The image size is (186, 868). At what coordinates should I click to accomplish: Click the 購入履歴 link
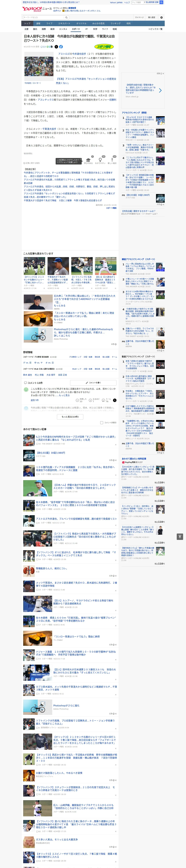coord(152,18)
